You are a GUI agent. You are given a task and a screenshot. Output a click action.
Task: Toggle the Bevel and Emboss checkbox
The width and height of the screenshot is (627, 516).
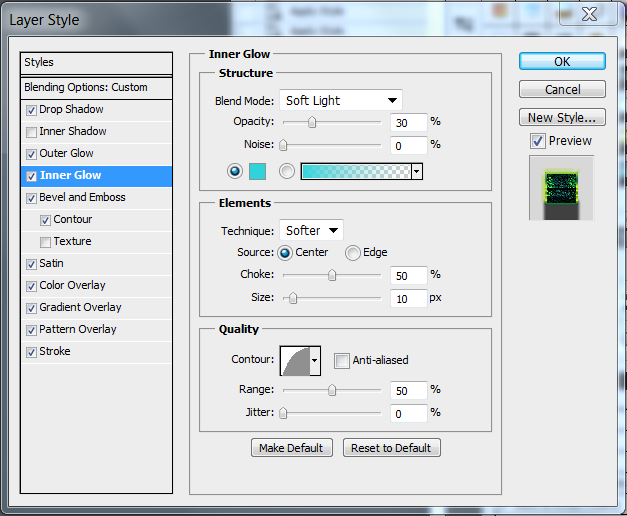31,198
